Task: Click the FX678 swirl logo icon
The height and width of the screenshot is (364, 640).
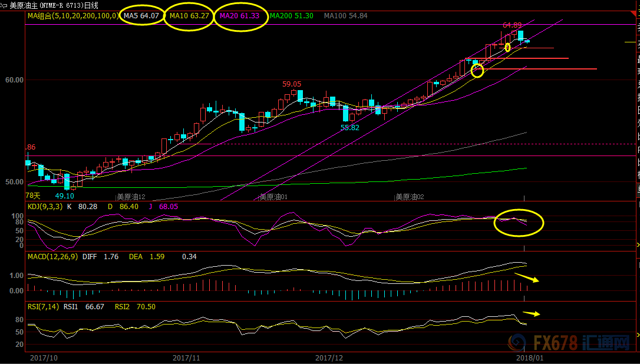Action: (x=517, y=342)
